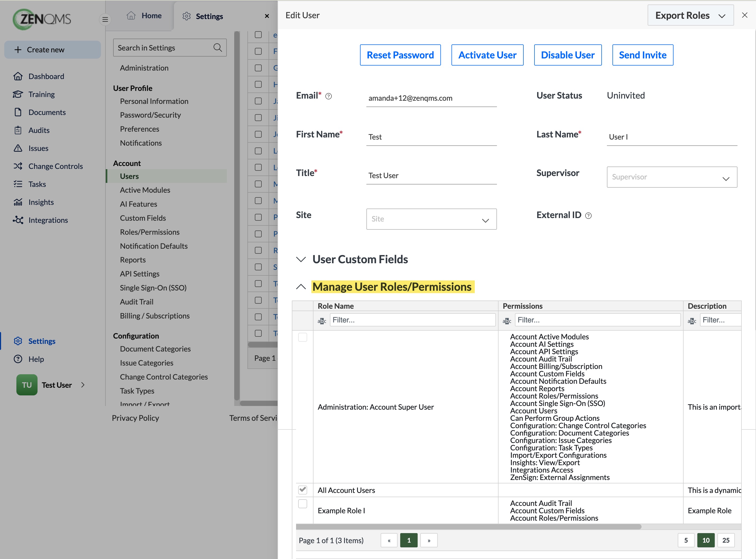Click the Documents page icon
The height and width of the screenshot is (559, 756).
click(18, 112)
